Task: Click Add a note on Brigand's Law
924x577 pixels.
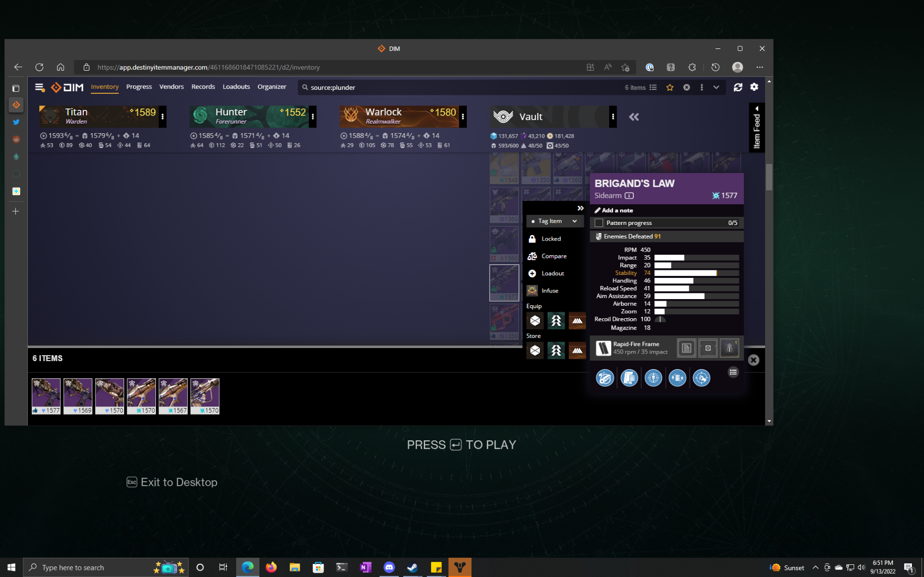Action: (617, 210)
